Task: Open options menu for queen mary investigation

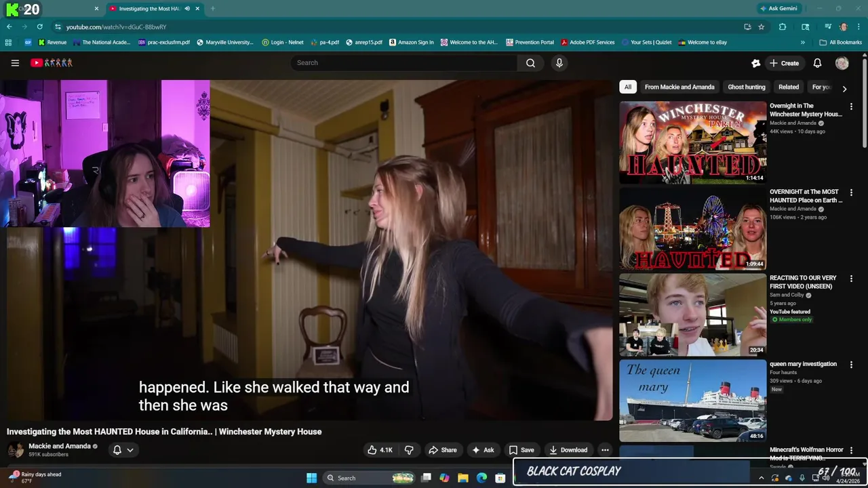Action: pos(851,365)
